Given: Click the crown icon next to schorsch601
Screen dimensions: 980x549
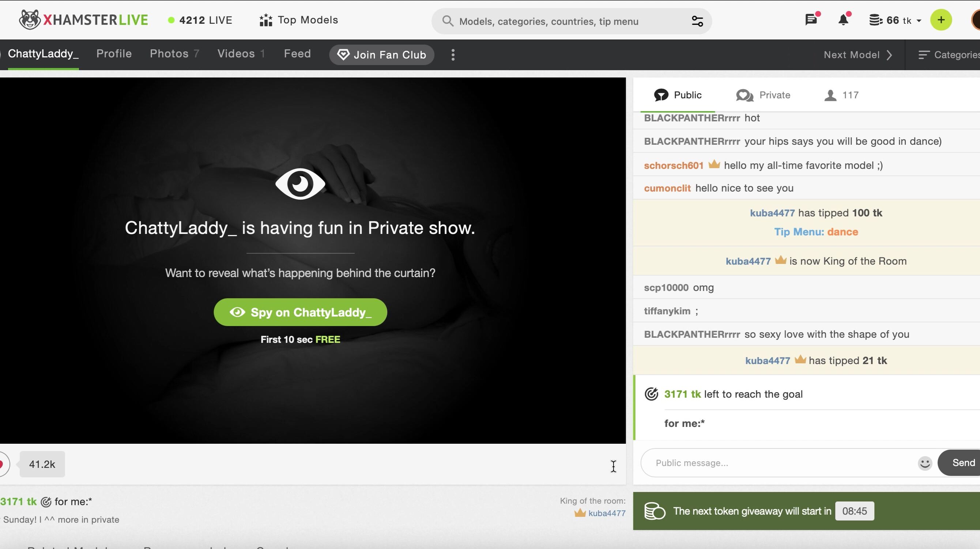Looking at the screenshot, I should point(714,164).
